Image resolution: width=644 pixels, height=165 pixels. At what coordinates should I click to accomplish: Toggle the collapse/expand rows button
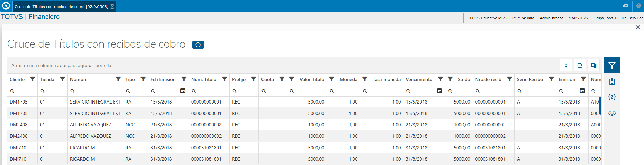point(566,65)
